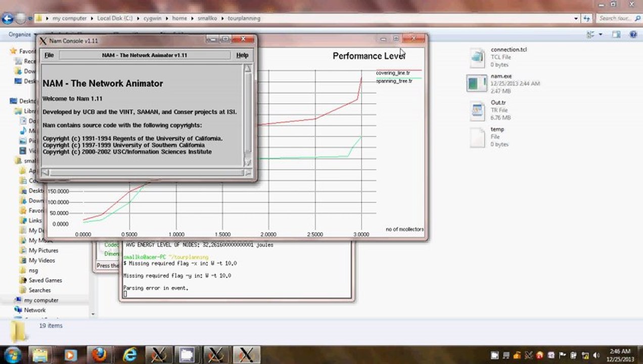This screenshot has height=364, width=643.
Task: Select 'My Pictures' in the navigation tree
Action: pyautogui.click(x=43, y=250)
